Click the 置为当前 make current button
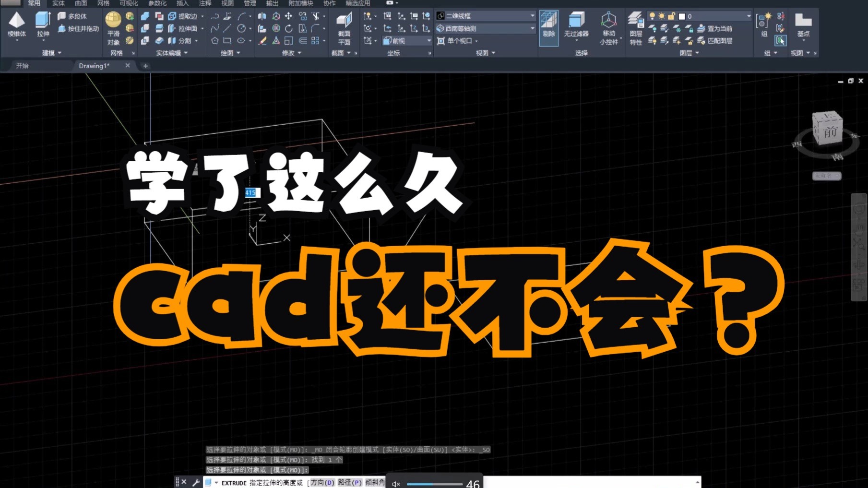Viewport: 868px width, 488px height. (715, 29)
